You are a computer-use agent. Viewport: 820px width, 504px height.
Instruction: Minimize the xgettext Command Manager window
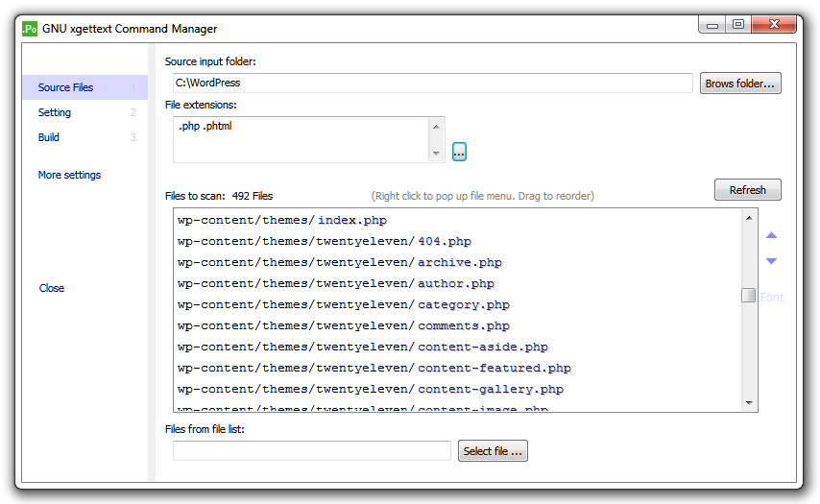(712, 25)
